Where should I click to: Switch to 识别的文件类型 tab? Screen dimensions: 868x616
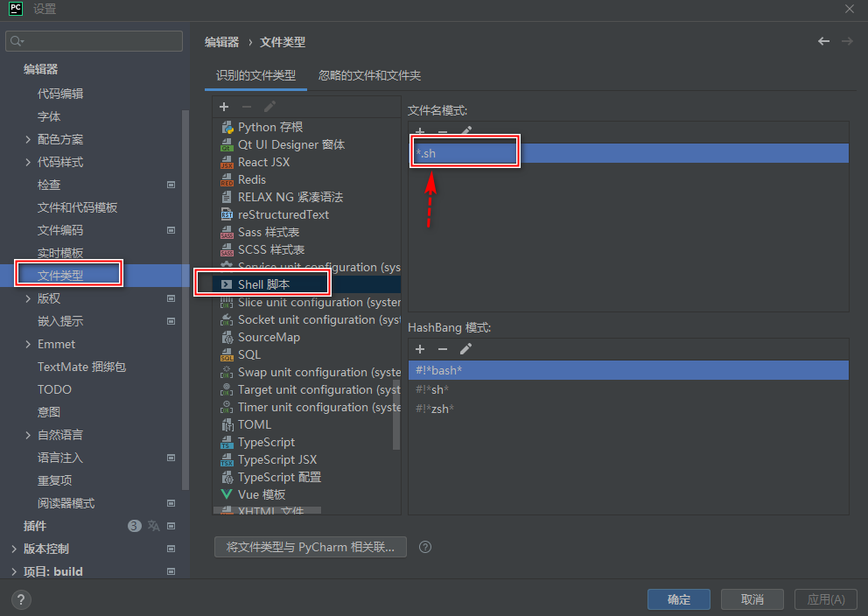255,76
